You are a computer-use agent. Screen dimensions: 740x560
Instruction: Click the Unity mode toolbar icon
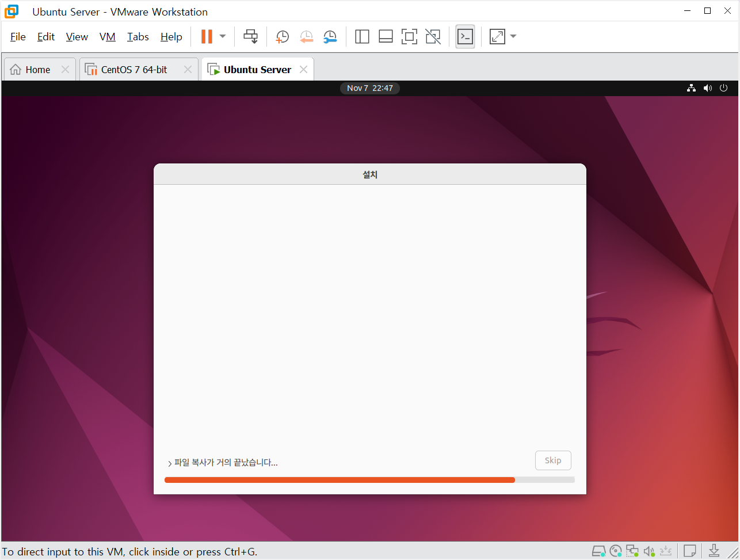433,37
